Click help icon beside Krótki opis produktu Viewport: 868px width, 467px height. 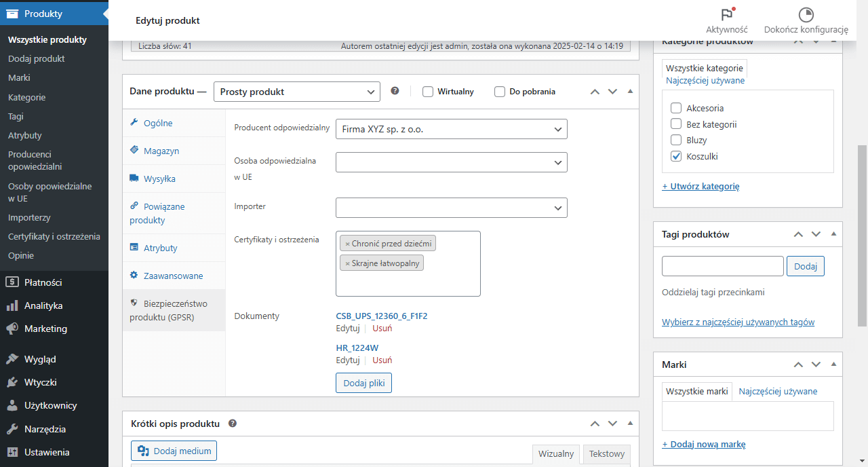coord(233,424)
